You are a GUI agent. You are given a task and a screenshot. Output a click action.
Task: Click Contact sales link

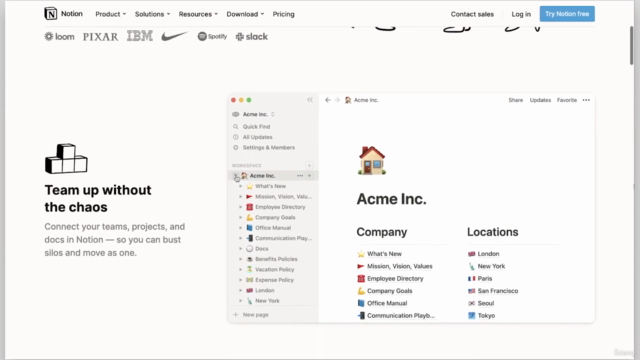pyautogui.click(x=472, y=14)
